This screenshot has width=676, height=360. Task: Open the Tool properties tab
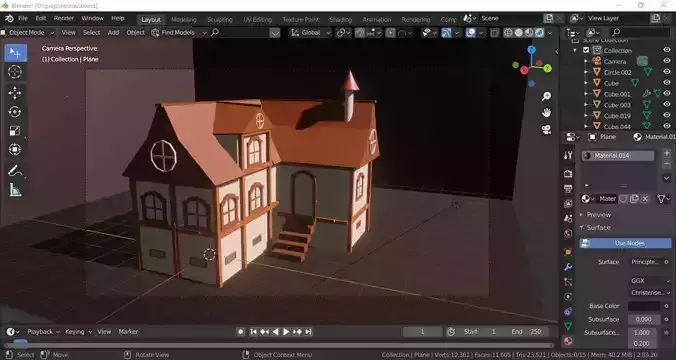coord(568,156)
